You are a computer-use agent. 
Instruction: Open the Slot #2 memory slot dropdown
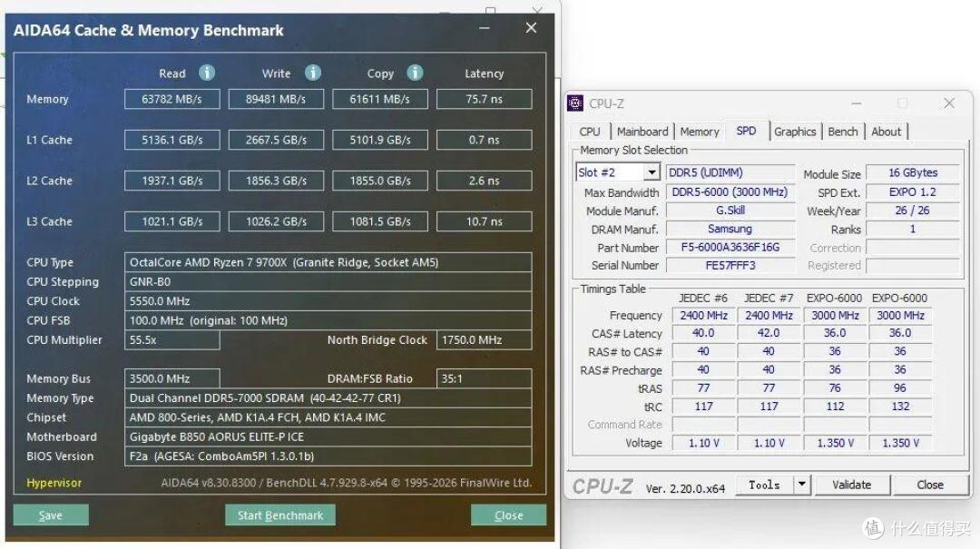(652, 172)
